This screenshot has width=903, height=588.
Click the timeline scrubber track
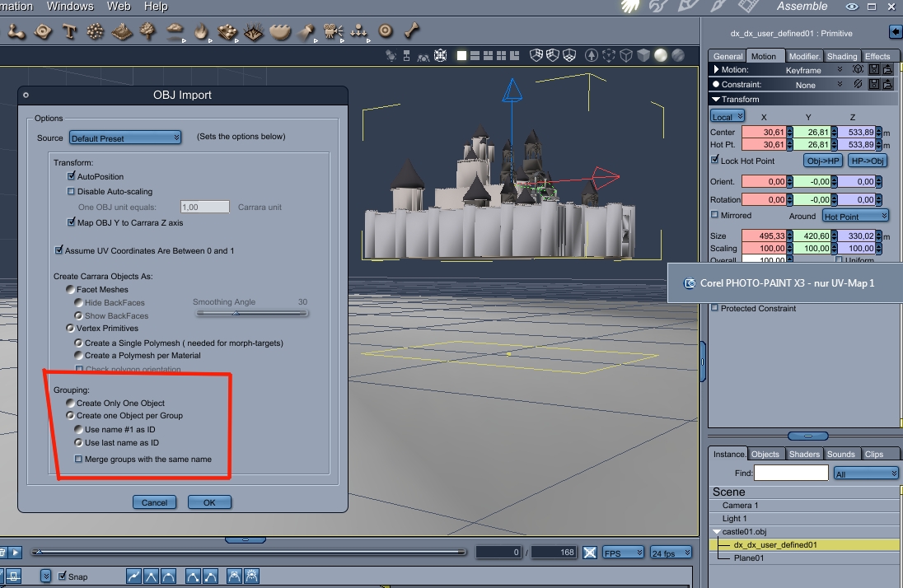pyautogui.click(x=249, y=552)
